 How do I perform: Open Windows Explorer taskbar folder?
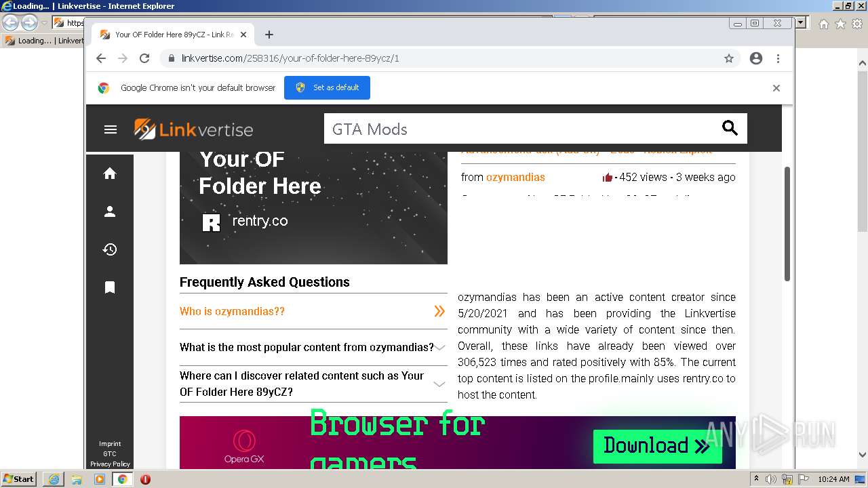(77, 479)
